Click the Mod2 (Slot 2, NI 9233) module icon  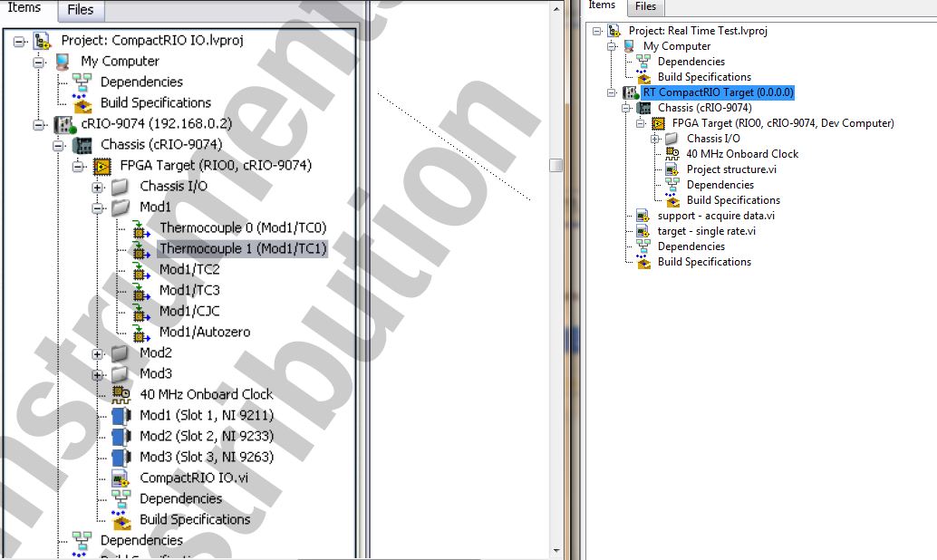[121, 437]
